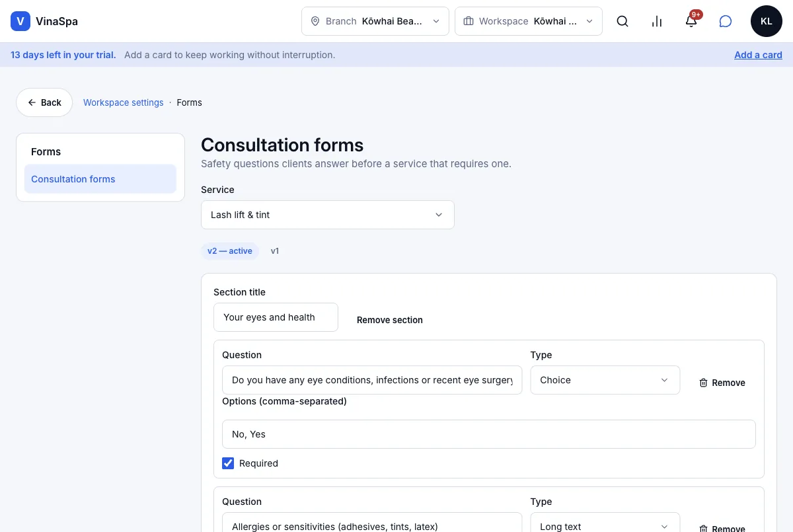Select the v2 — active version tab
This screenshot has height=532, width=793.
click(230, 251)
